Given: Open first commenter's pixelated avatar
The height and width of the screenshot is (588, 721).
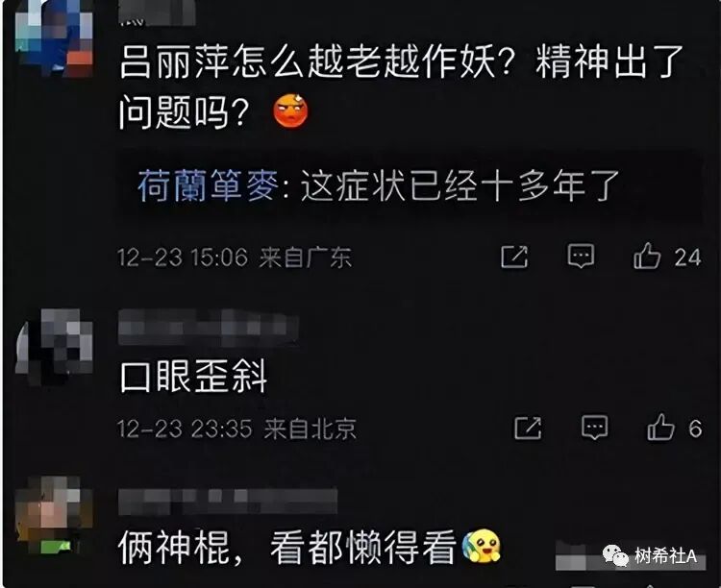Looking at the screenshot, I should click(x=54, y=37).
